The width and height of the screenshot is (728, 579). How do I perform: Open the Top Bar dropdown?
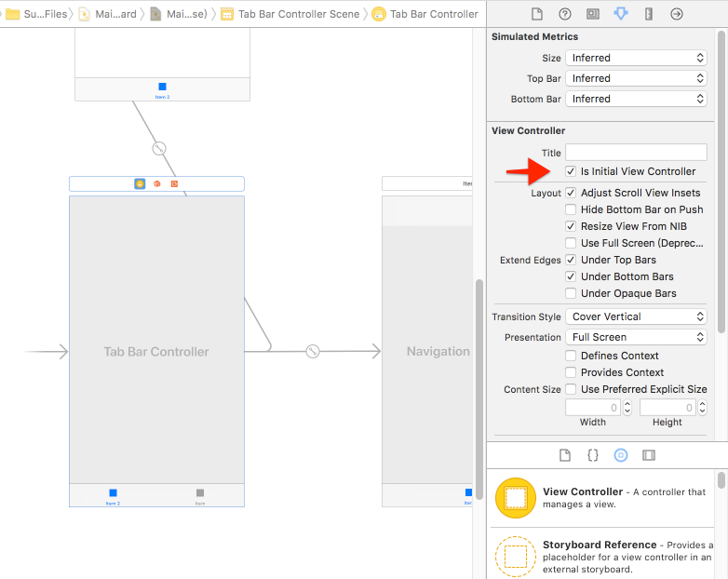point(636,78)
